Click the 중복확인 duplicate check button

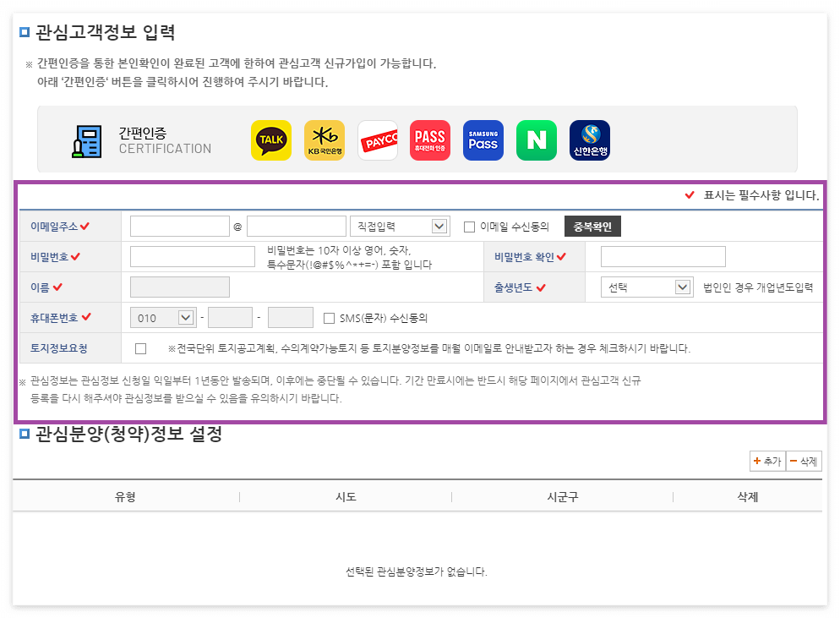pyautogui.click(x=593, y=226)
